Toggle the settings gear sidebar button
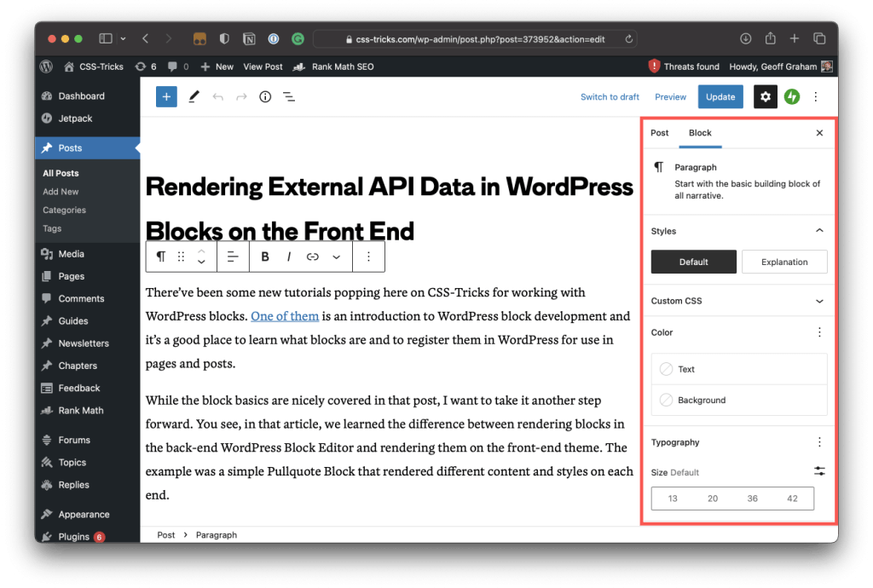The width and height of the screenshot is (873, 588). (765, 97)
